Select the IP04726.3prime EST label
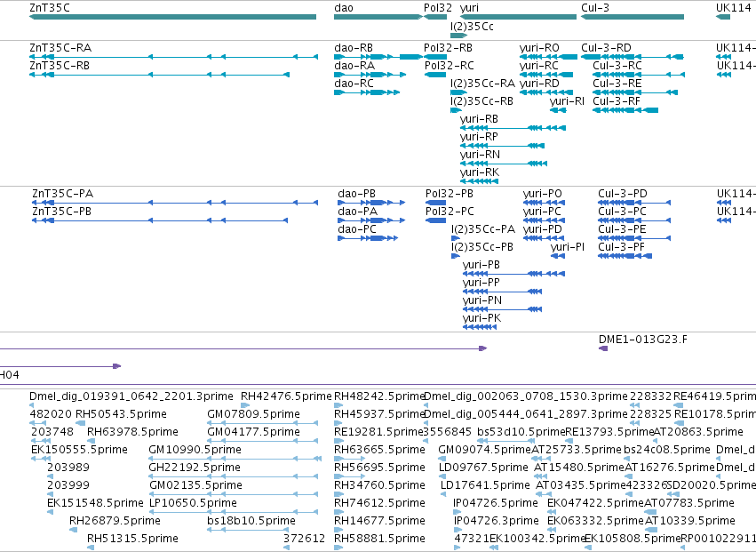 (496, 521)
